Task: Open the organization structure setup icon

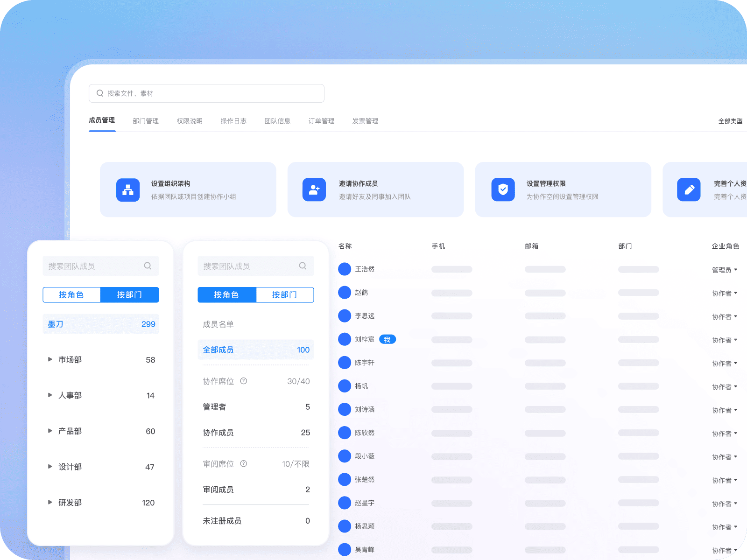Action: tap(128, 190)
